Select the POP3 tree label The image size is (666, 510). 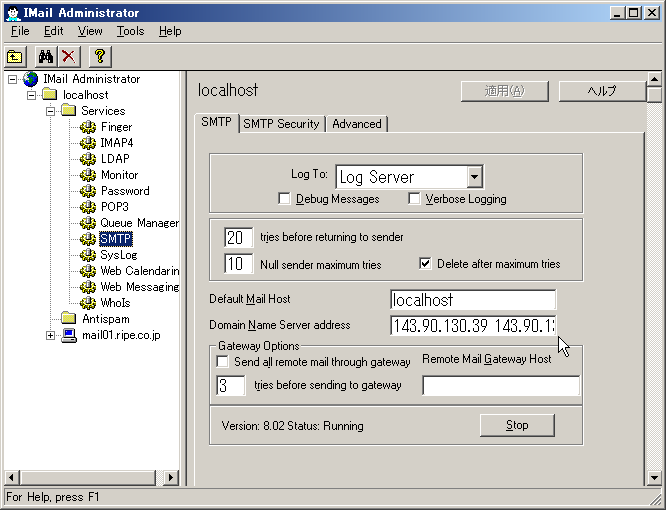coord(115,207)
